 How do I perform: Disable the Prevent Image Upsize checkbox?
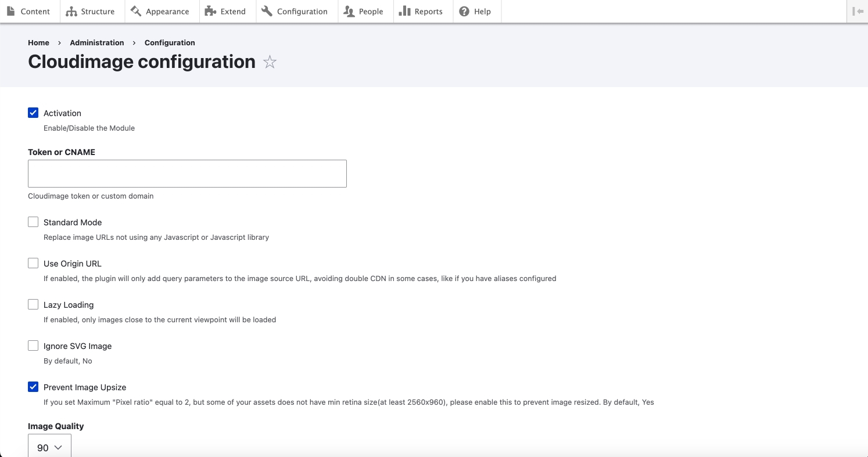[33, 387]
